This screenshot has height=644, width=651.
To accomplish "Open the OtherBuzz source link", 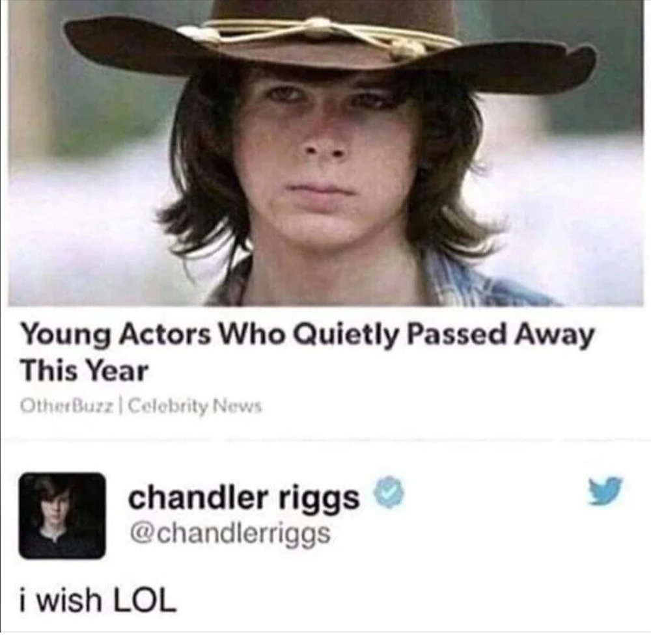I will (x=68, y=405).
